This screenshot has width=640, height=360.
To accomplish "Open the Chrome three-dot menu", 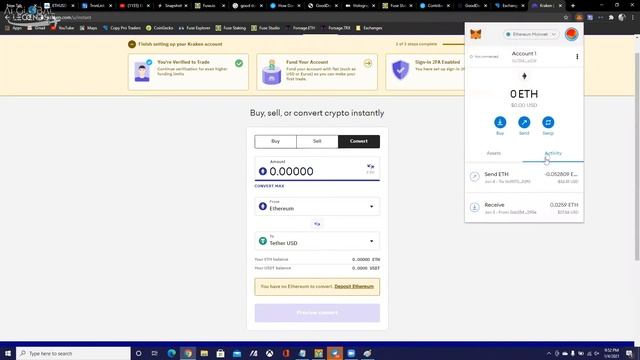I will [x=633, y=18].
